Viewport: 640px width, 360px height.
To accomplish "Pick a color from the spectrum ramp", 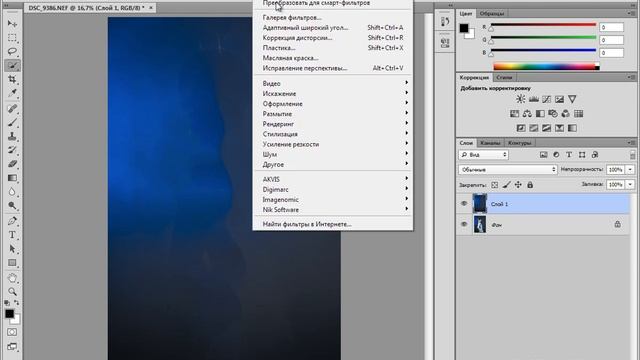I will [x=546, y=67].
